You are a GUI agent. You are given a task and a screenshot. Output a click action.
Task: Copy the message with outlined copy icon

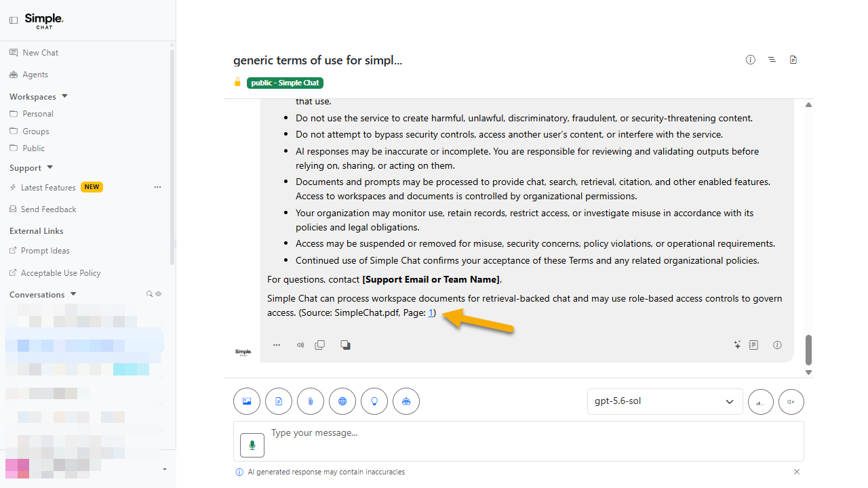click(x=320, y=345)
